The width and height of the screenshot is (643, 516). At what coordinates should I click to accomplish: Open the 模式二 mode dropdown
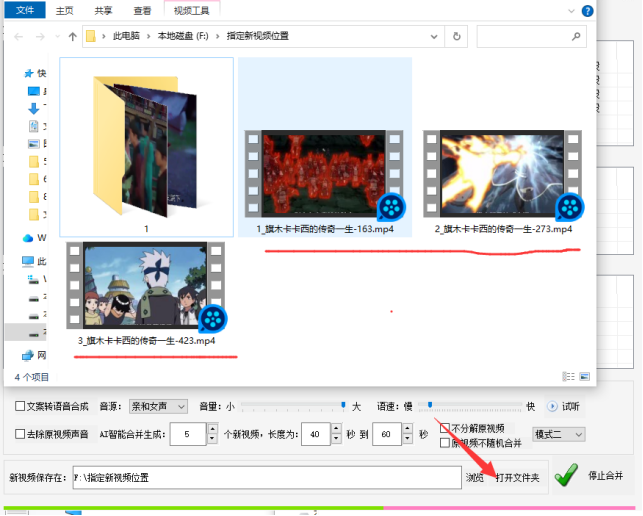click(558, 434)
